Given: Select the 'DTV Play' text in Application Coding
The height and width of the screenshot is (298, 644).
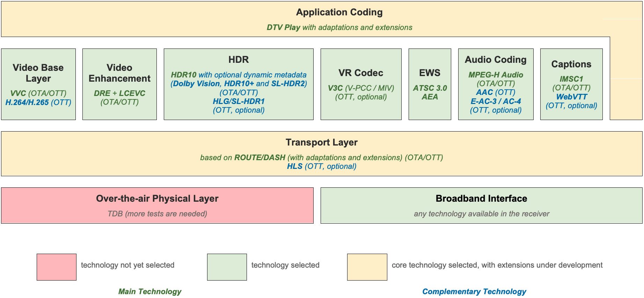Looking at the screenshot, I should (x=283, y=28).
